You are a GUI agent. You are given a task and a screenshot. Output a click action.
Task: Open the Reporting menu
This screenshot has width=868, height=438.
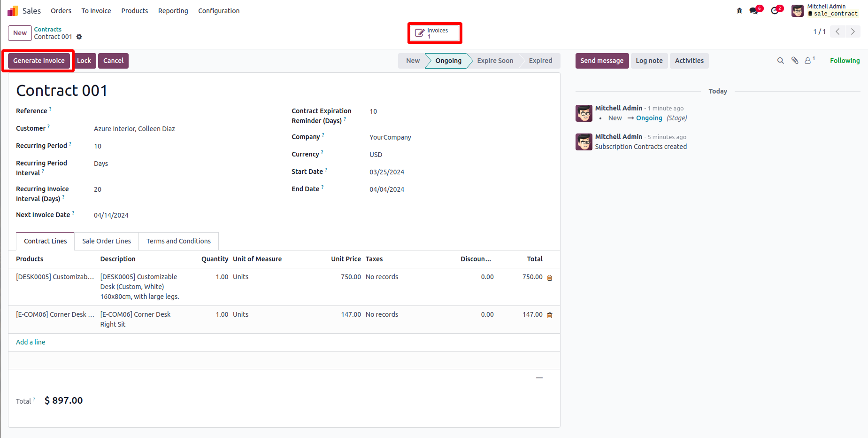(x=173, y=11)
